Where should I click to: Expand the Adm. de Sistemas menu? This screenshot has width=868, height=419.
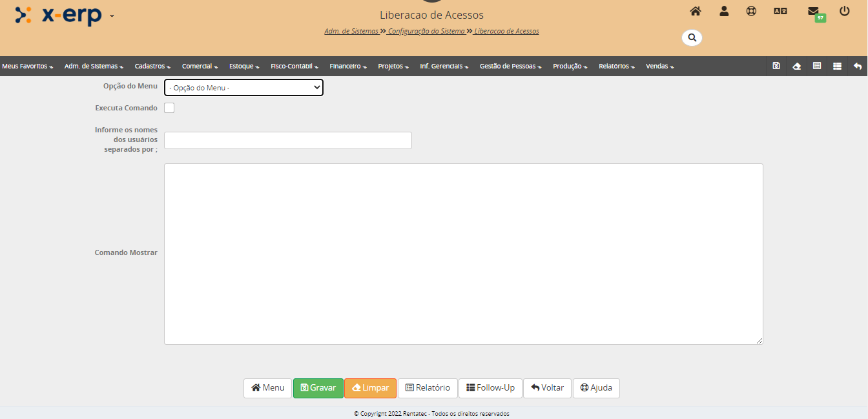[x=94, y=66]
